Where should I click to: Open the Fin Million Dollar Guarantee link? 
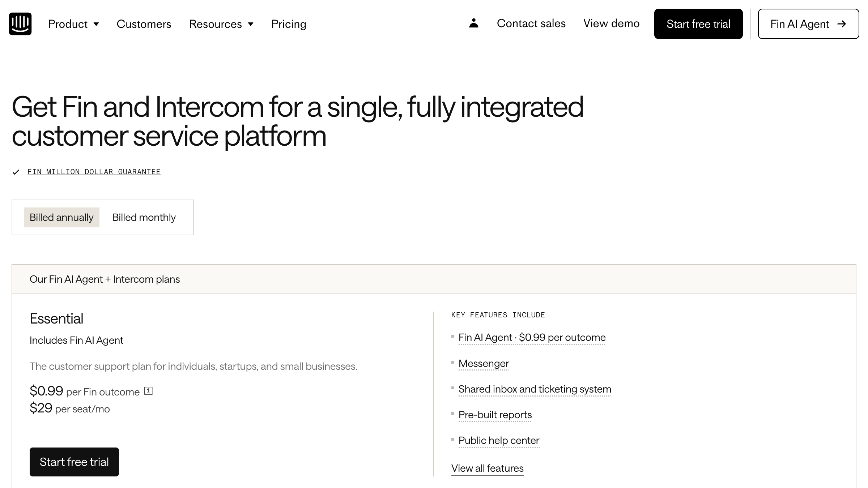click(94, 172)
